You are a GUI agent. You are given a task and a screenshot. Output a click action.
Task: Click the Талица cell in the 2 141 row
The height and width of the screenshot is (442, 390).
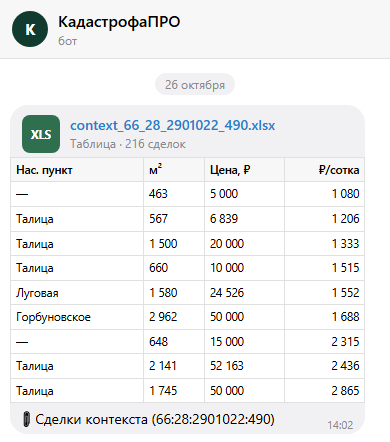[77, 366]
